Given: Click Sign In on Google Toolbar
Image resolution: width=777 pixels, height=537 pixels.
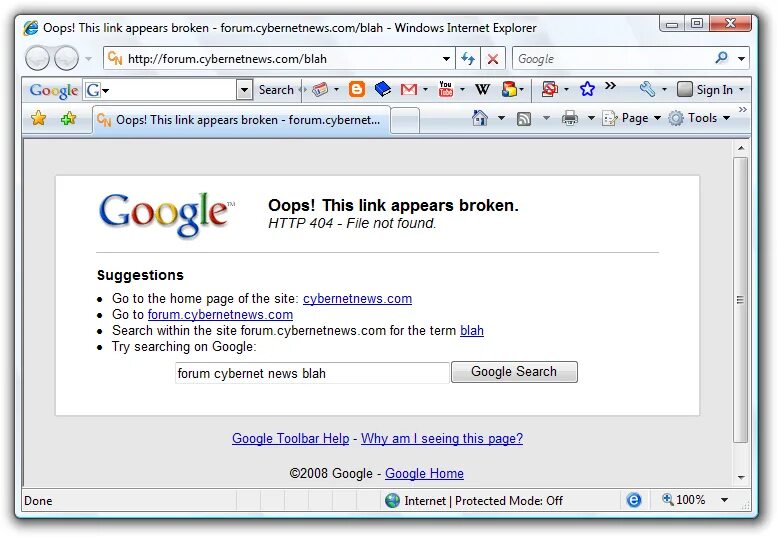Looking at the screenshot, I should [714, 90].
